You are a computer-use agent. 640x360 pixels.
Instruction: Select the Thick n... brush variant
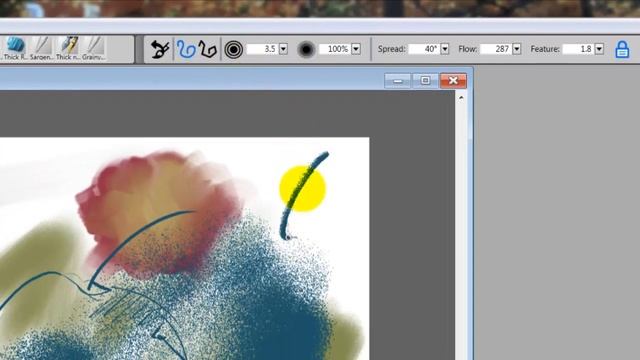(67, 49)
